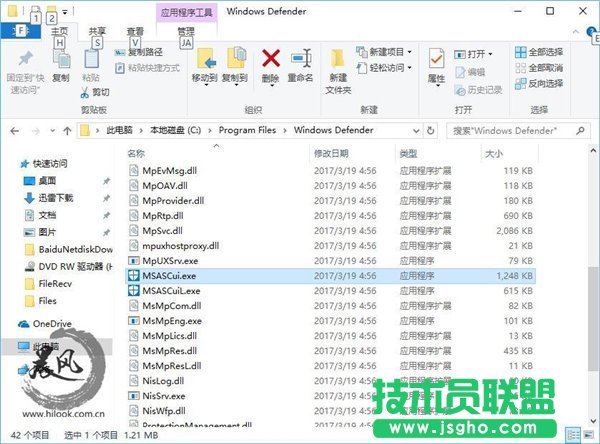Open the Open button dropdown
The height and width of the screenshot is (444, 600).
[473, 54]
